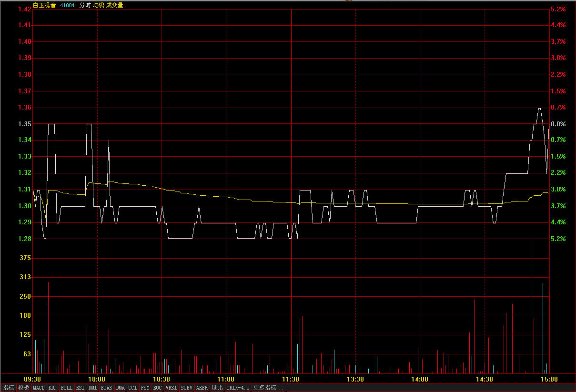Click the green 5.2% percentage label
576x392 pixels.
tap(558, 239)
